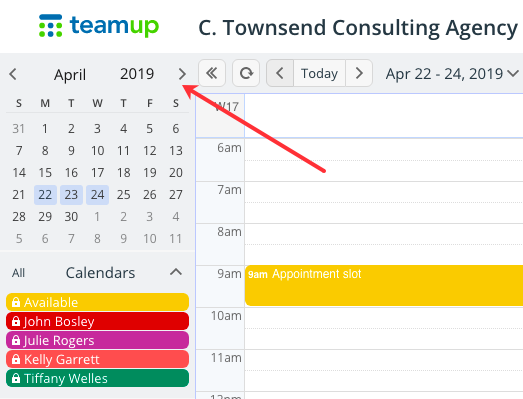The width and height of the screenshot is (523, 399).
Task: Show previous month in mini calendar
Action: click(x=13, y=74)
